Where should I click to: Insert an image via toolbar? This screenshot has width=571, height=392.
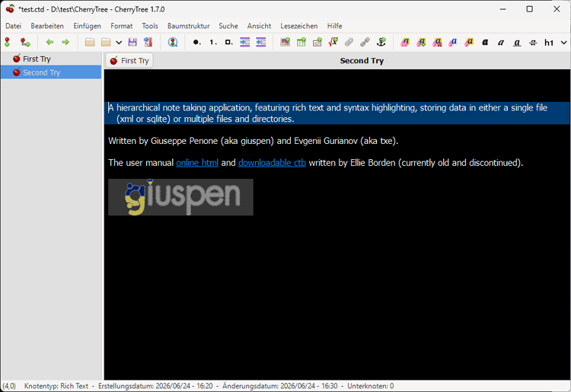pyautogui.click(x=285, y=42)
